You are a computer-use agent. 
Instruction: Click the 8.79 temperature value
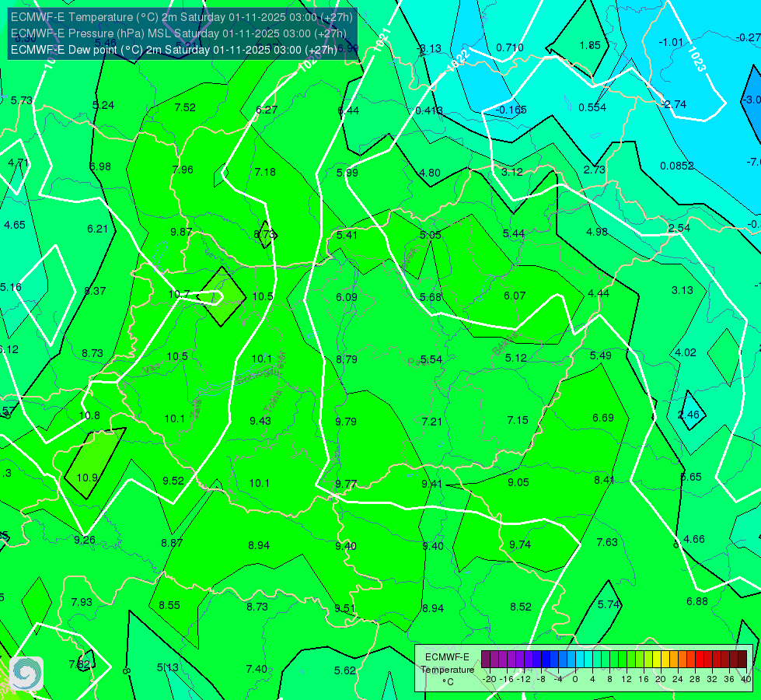tap(347, 359)
